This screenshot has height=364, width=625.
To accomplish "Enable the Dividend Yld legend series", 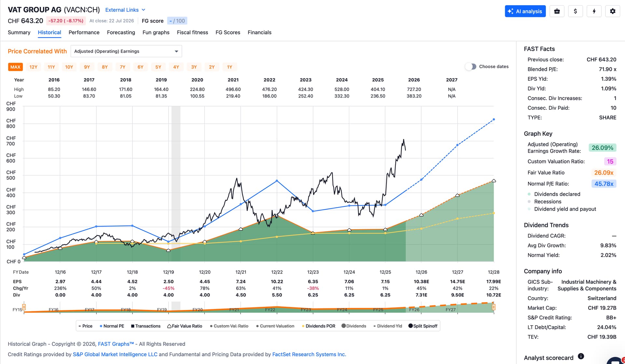I will (x=388, y=326).
